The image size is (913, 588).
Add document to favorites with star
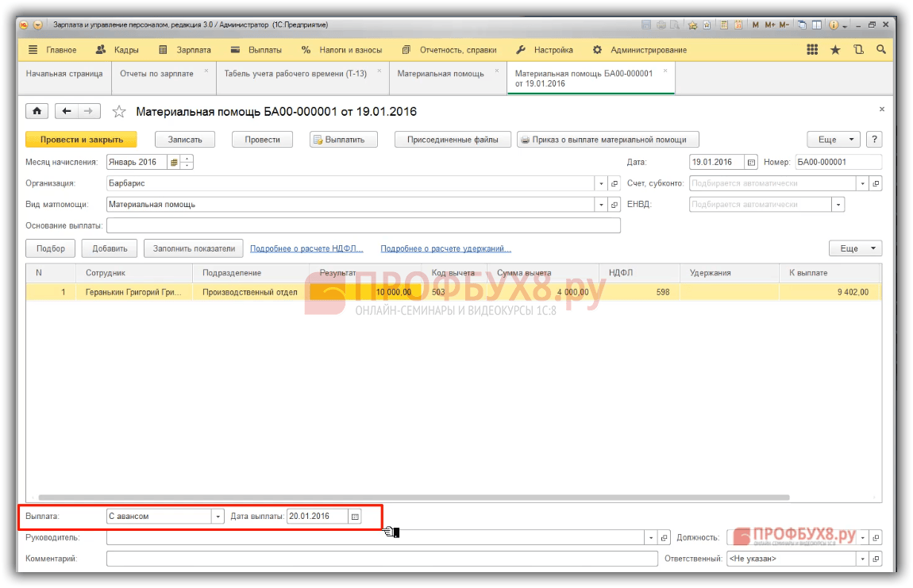(x=119, y=111)
